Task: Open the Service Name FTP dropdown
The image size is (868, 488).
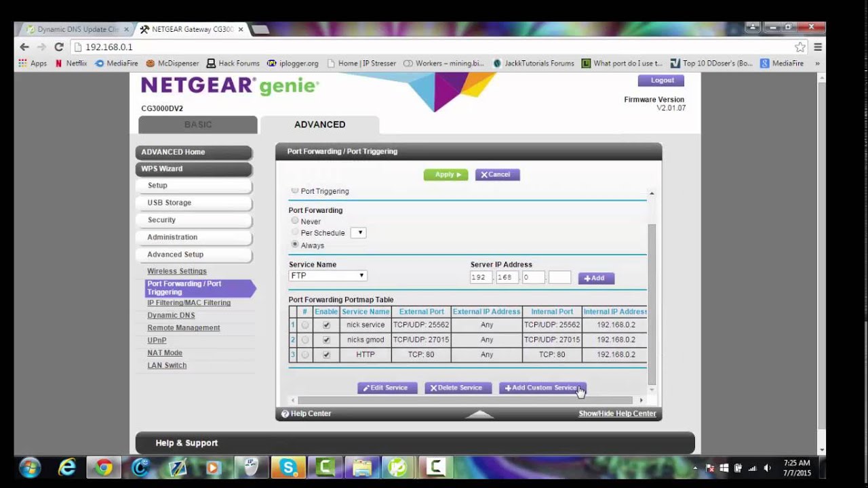Action: click(x=328, y=276)
